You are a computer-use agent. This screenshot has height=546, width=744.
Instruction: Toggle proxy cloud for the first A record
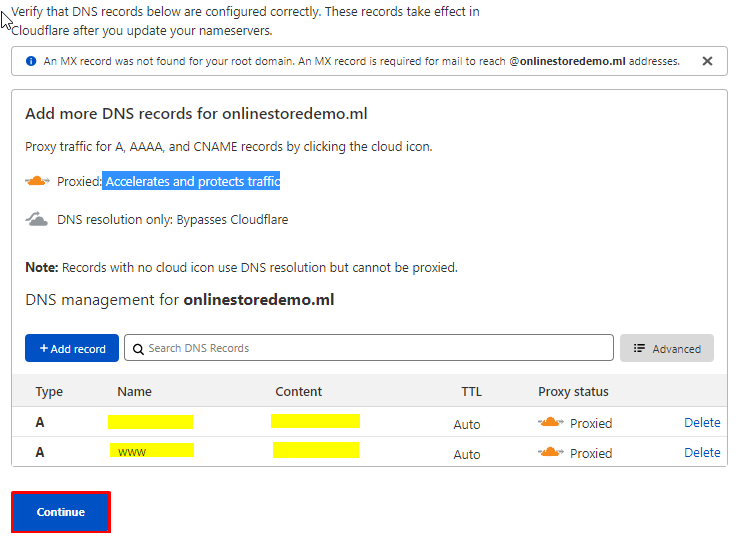pos(551,422)
